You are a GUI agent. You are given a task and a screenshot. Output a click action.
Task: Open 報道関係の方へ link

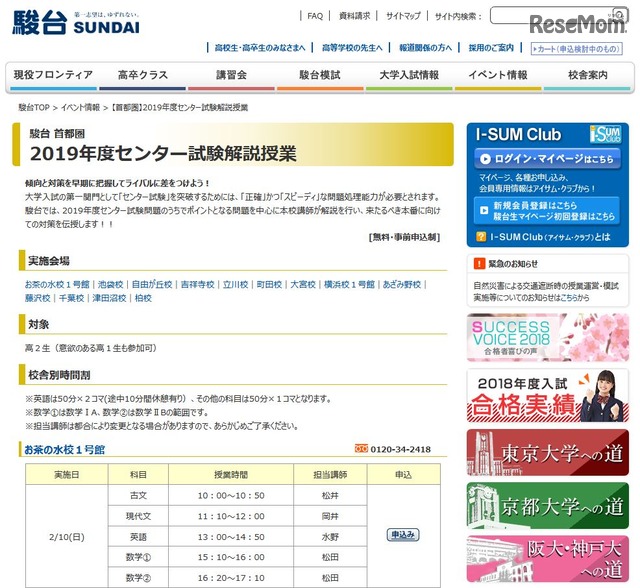coord(425,48)
